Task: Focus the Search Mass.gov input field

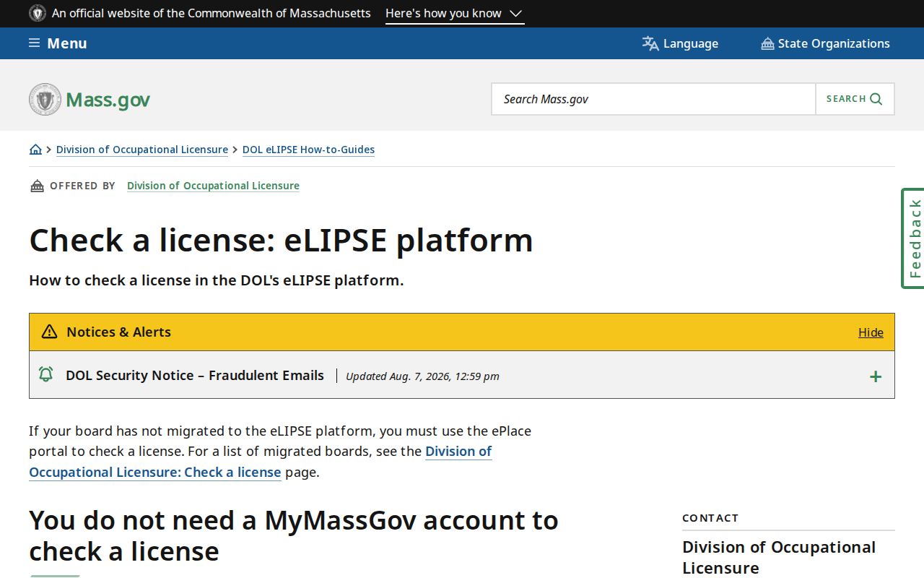Action: (653, 99)
